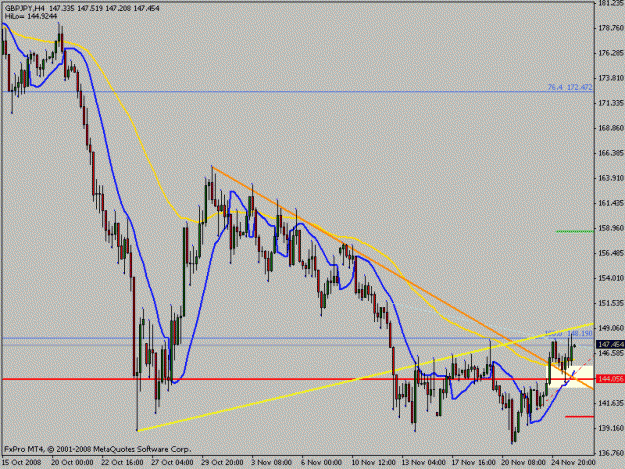Click the 24 Nov 20:00 time label
This screenshot has width=625, height=469.
point(573,462)
